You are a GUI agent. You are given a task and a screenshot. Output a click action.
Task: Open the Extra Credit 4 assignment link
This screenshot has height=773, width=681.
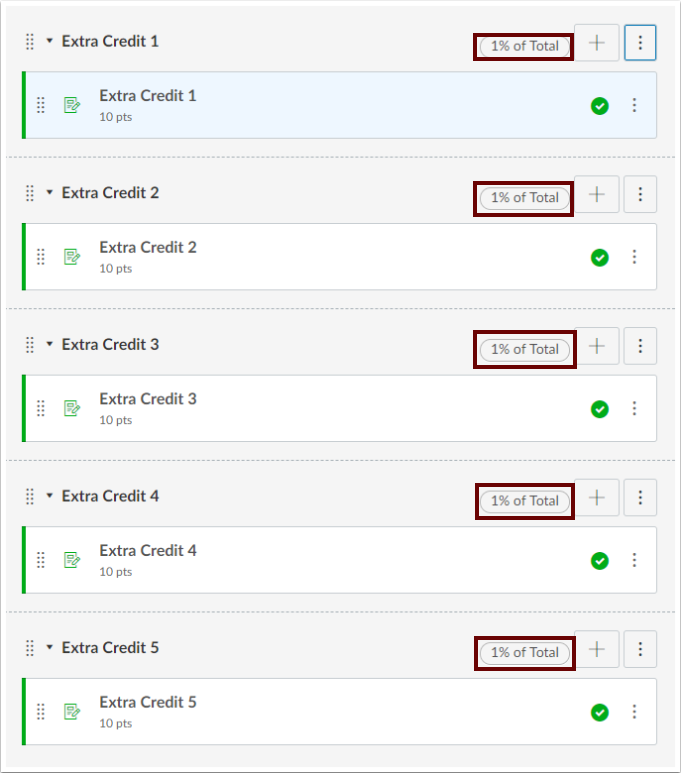tap(148, 550)
